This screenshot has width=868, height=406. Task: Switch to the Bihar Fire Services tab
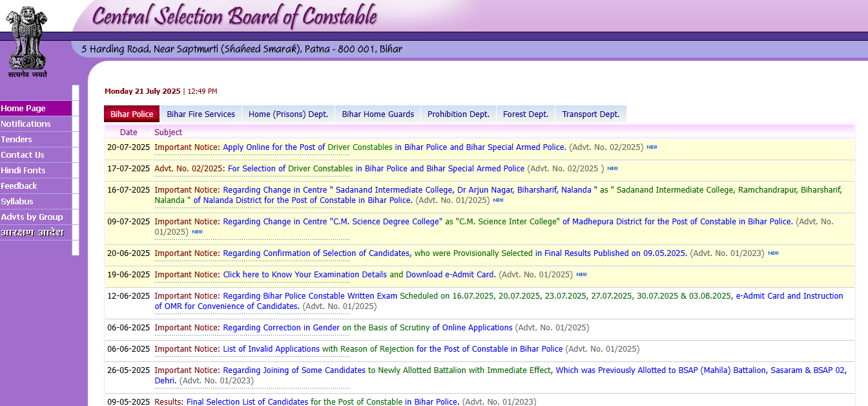click(x=200, y=113)
